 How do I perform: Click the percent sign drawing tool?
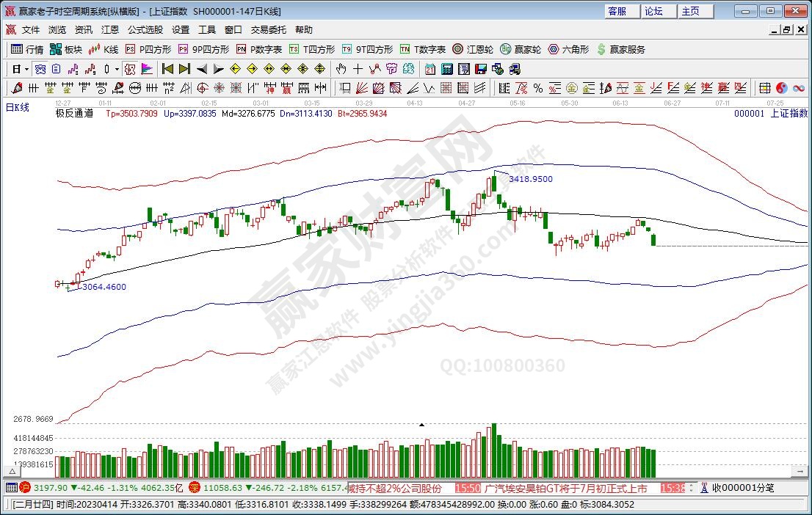pos(537,88)
